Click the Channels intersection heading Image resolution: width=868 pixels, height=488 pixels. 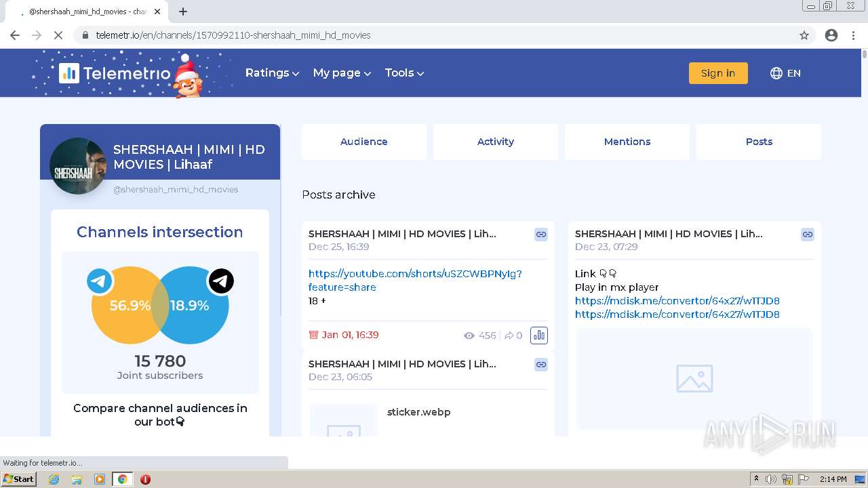[160, 232]
